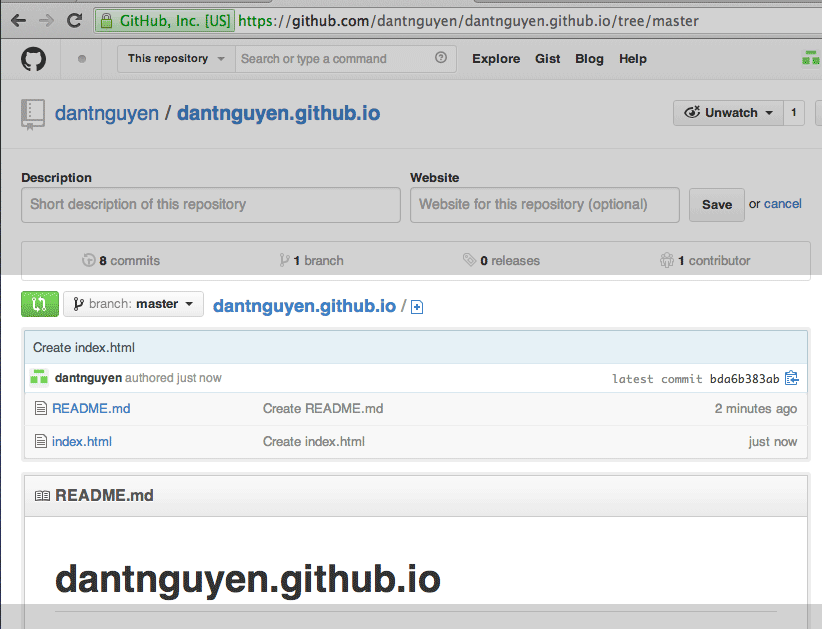Open the branch: master selector
The image size is (822, 629).
(x=133, y=303)
